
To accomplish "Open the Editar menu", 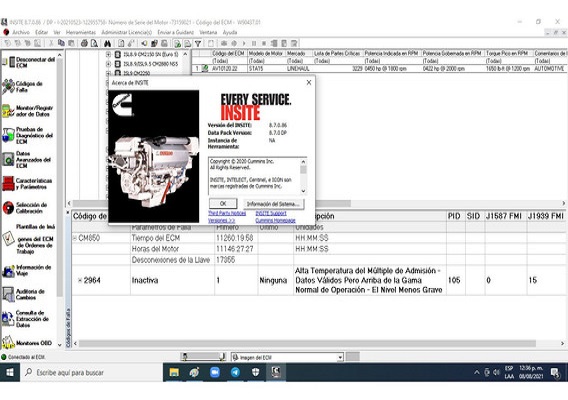I will (x=41, y=32).
